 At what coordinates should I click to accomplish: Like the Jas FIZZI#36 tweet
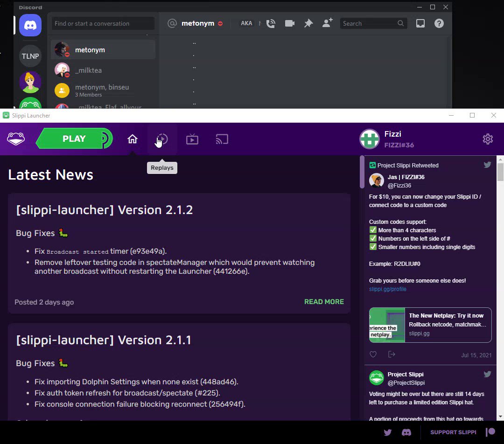[x=373, y=354]
